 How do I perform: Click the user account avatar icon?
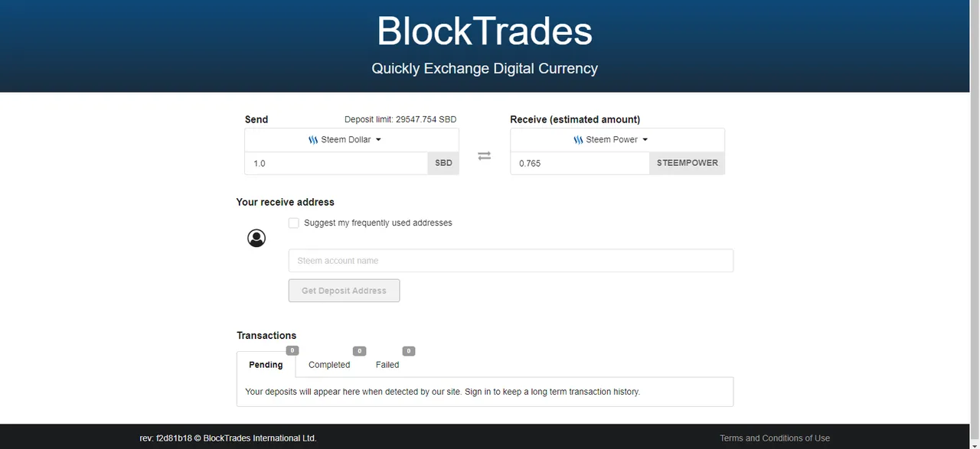[256, 238]
